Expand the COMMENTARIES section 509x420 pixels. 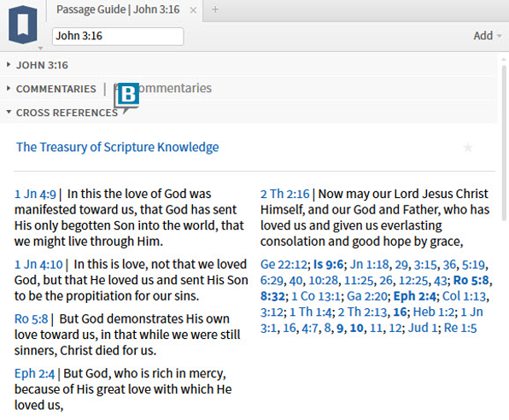(x=9, y=88)
